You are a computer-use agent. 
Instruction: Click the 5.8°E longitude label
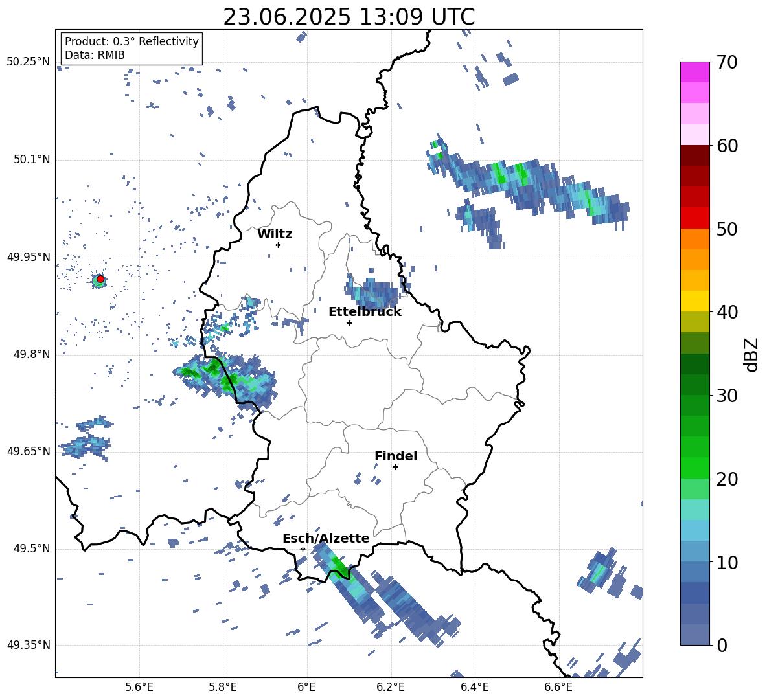coord(223,687)
